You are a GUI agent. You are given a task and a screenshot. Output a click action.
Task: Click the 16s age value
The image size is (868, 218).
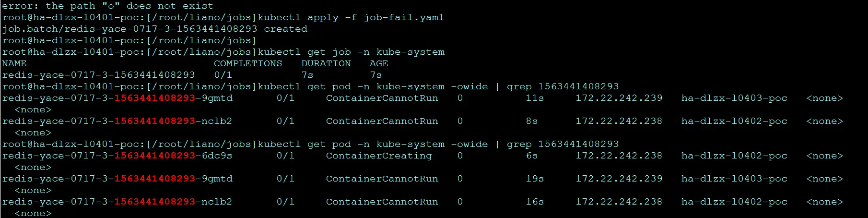535,202
